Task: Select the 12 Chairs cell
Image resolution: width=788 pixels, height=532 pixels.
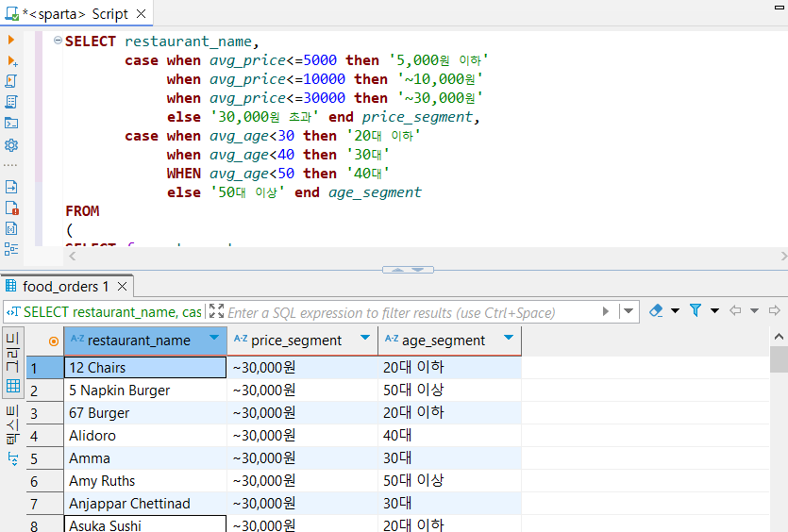Action: point(145,367)
